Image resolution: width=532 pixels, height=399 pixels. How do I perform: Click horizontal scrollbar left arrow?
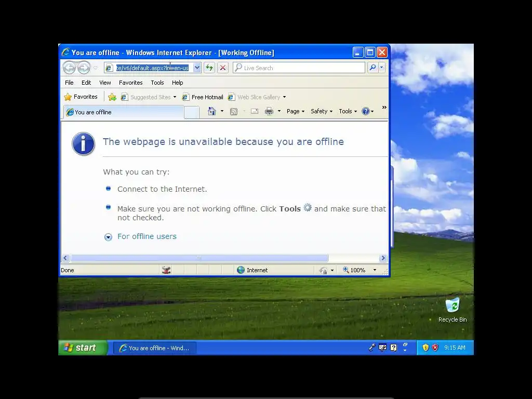[x=65, y=258]
